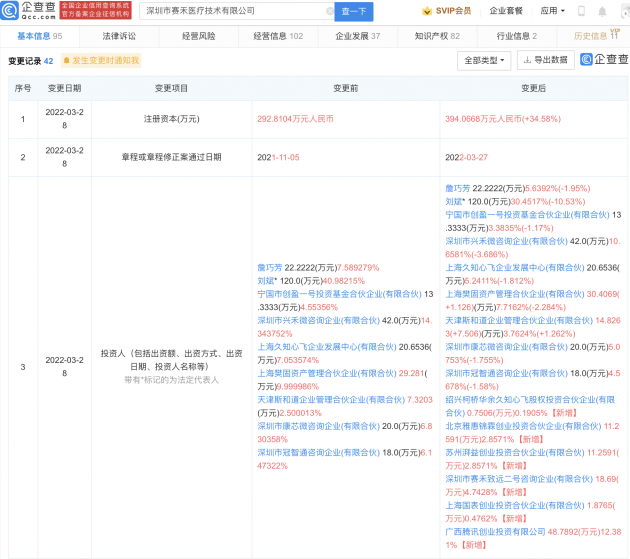Image resolution: width=630 pixels, height=559 pixels.
Task: Open 深圳市冠智通咨询企业 link in 变更后 column
Action: pyautogui.click(x=507, y=374)
